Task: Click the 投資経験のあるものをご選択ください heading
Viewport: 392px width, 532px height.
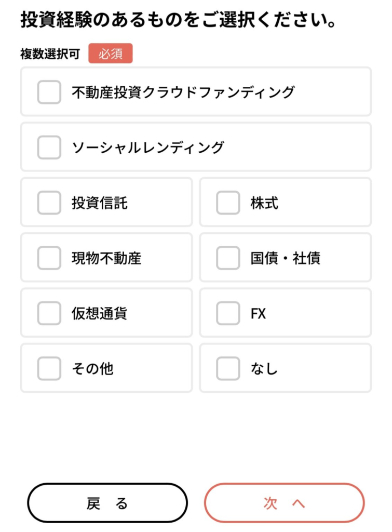Action: (x=177, y=20)
